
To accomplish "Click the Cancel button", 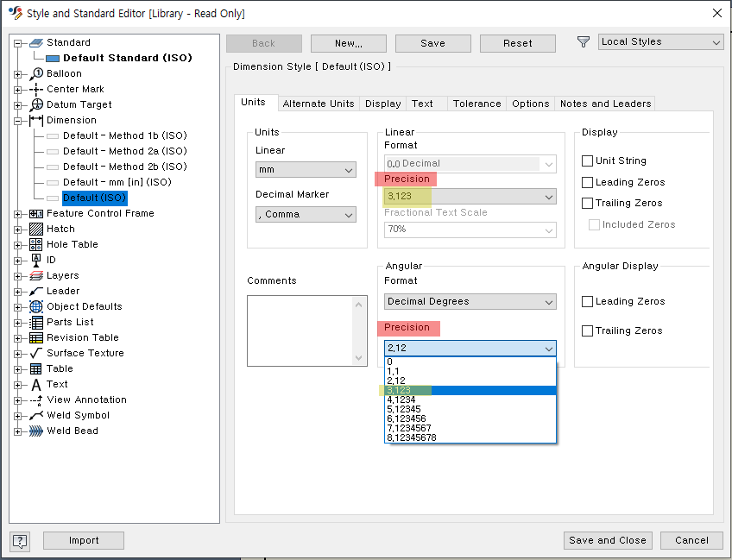I will coord(691,540).
